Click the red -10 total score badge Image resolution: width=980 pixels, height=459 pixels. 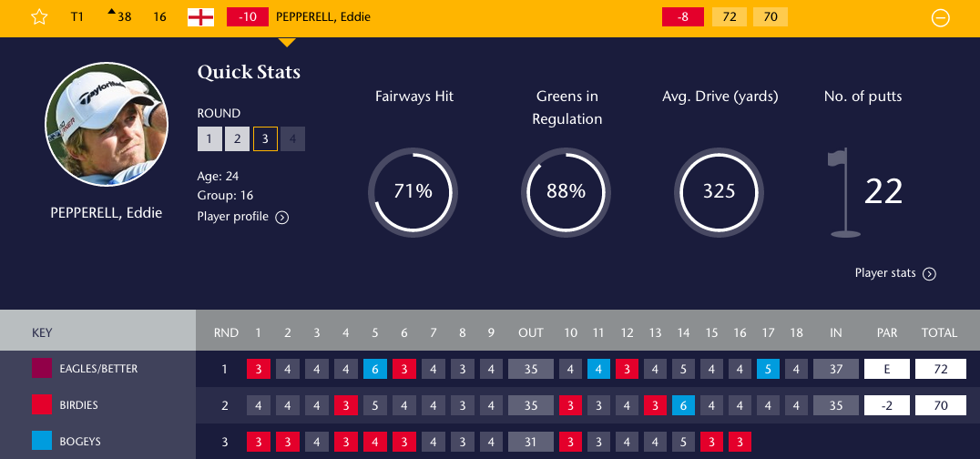247,17
